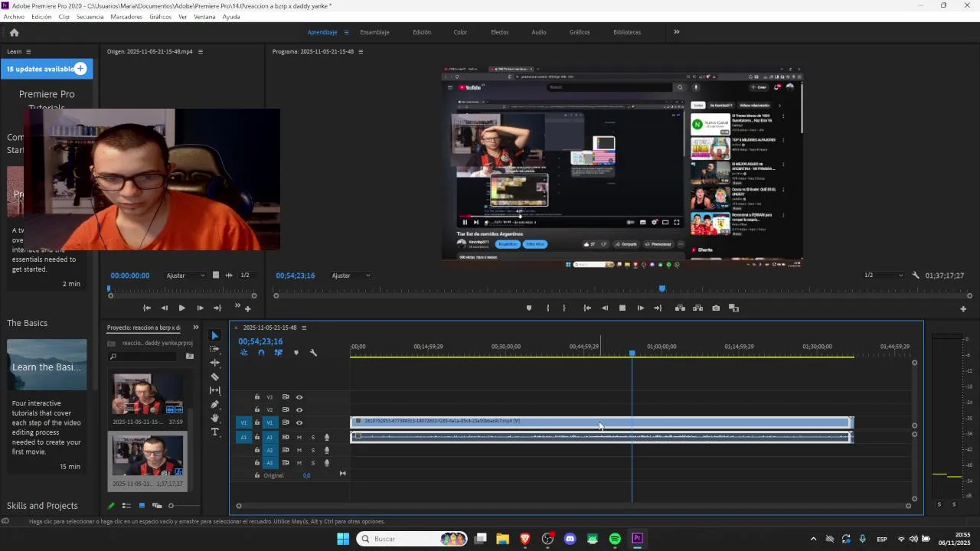Viewport: 980px width, 551px height.
Task: Click the timeline timecode 00;54;23;16
Action: [x=260, y=341]
